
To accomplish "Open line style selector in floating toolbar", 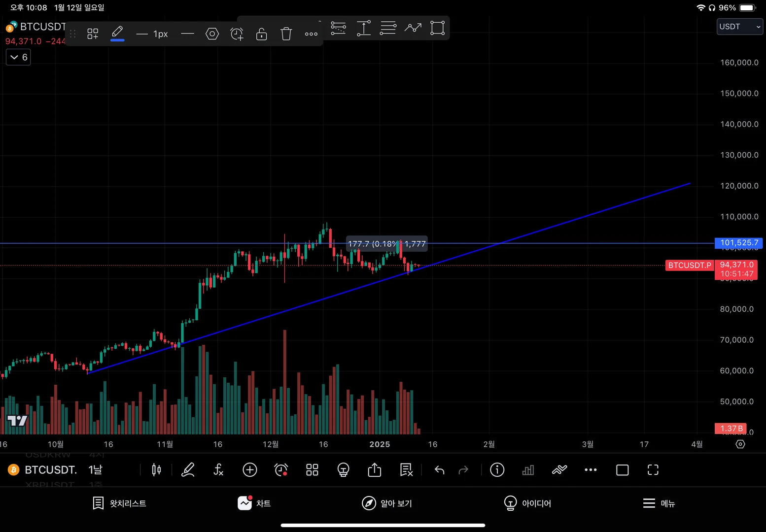I will tap(187, 33).
